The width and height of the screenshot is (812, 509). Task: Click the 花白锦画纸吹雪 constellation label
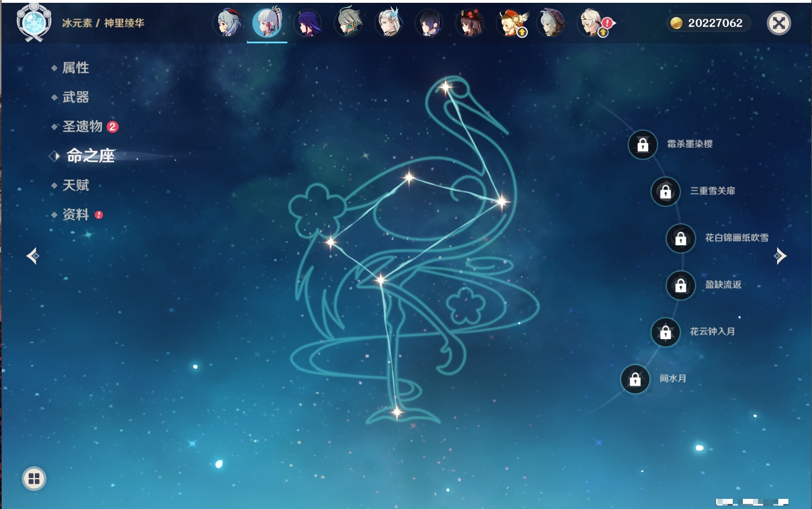point(737,238)
